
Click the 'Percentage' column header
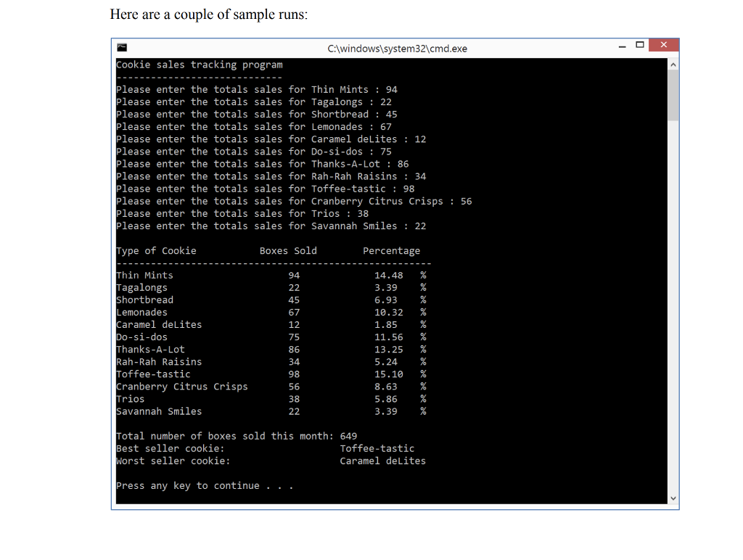(391, 251)
